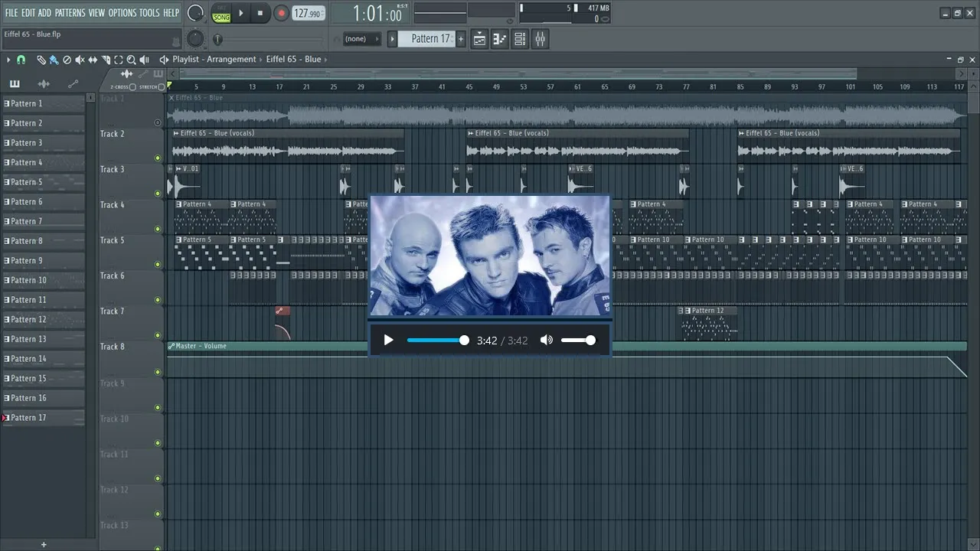The height and width of the screenshot is (551, 980).
Task: Start recording with the Record button
Action: 281,13
